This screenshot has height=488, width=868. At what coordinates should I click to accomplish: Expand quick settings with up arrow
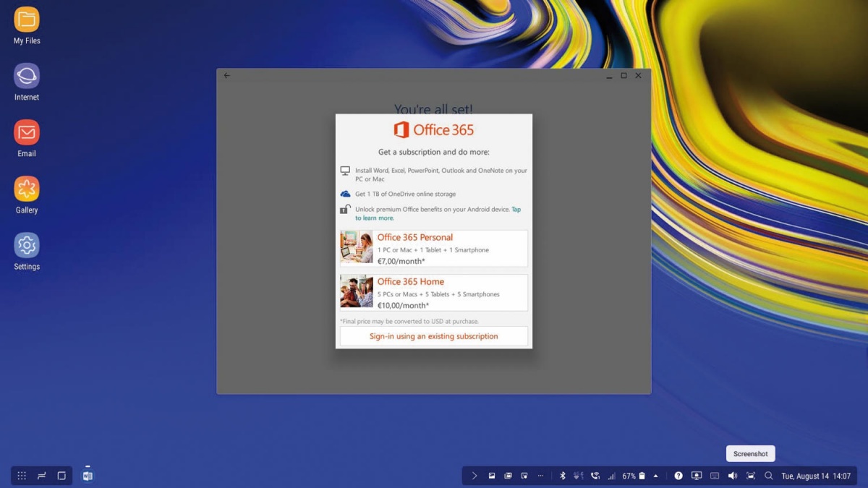(656, 476)
